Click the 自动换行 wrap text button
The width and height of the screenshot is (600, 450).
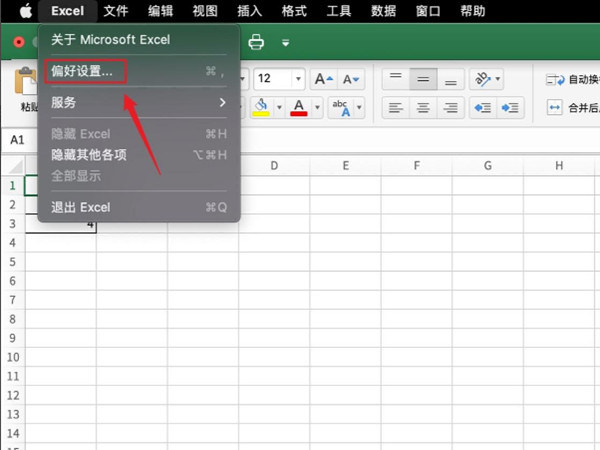[x=570, y=79]
